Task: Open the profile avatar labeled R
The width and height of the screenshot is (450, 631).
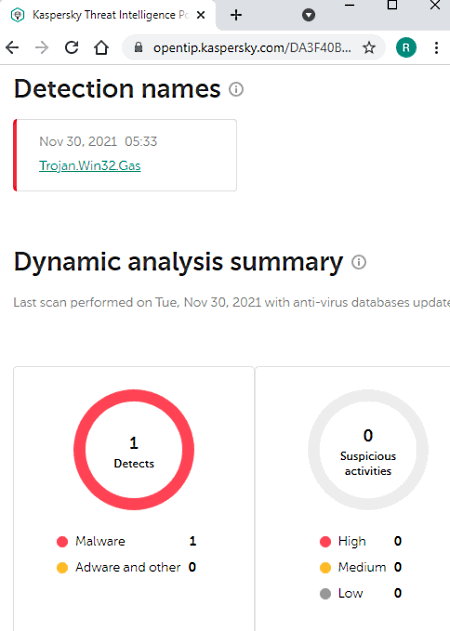Action: 406,48
